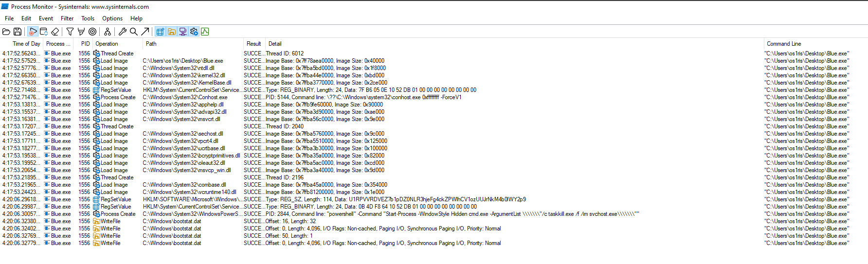Click the PID column header
This screenshot has width=868, height=264.
tap(86, 44)
